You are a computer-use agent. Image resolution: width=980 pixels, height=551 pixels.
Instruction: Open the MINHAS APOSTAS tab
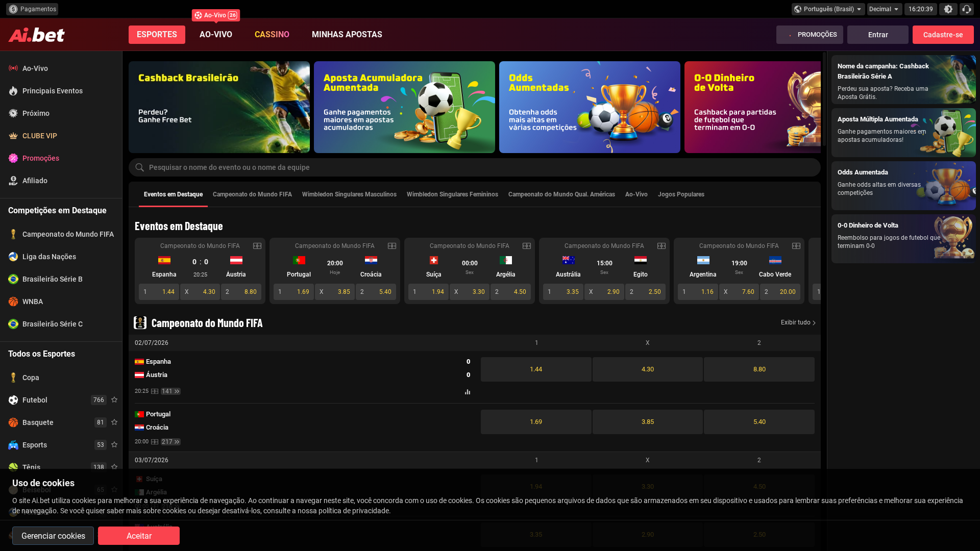point(347,35)
